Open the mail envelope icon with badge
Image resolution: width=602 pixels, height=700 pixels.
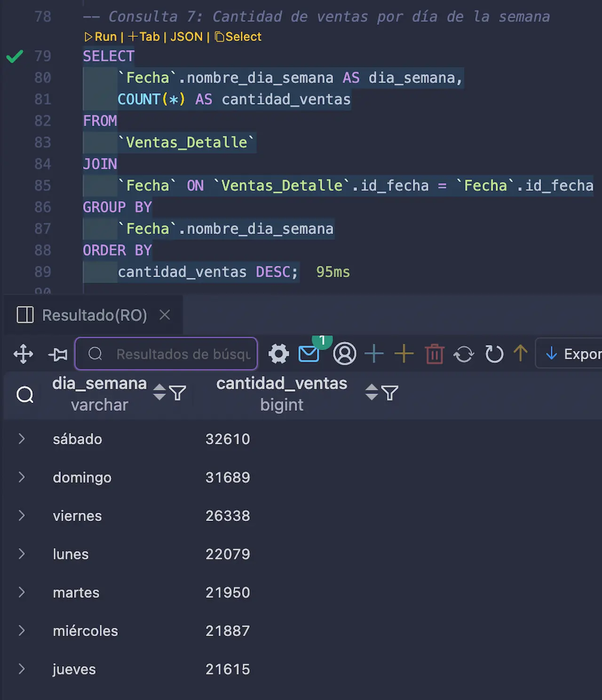pos(309,354)
